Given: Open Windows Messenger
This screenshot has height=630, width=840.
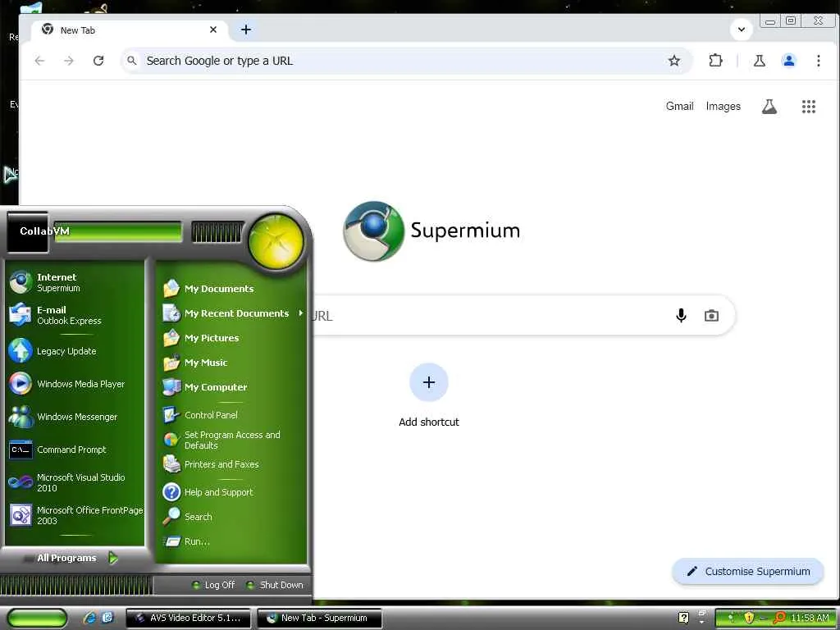Looking at the screenshot, I should point(75,416).
